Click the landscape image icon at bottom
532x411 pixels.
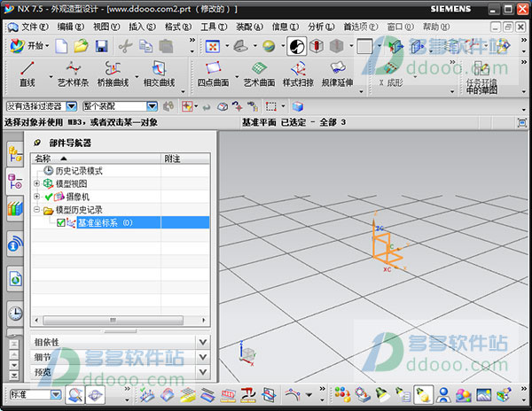tap(483, 395)
